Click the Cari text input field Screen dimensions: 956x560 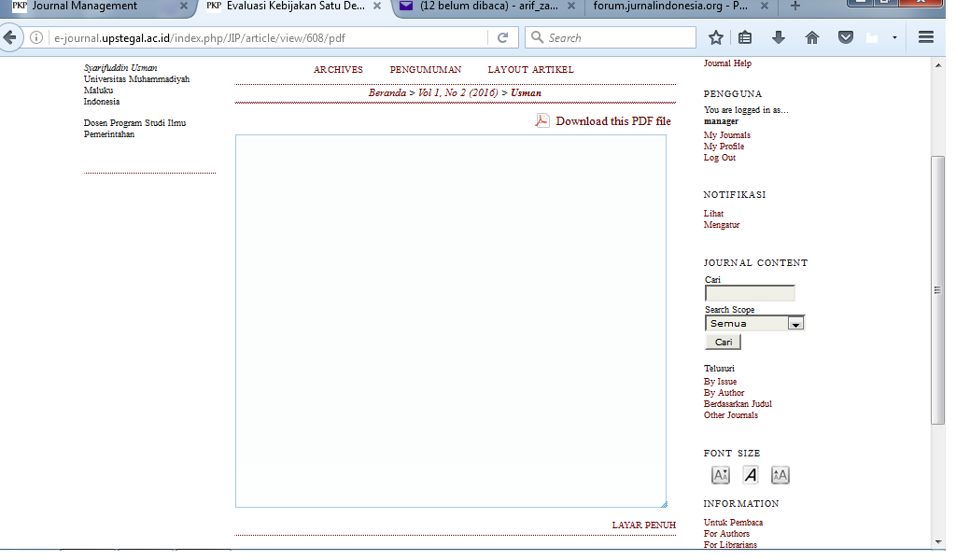750,293
